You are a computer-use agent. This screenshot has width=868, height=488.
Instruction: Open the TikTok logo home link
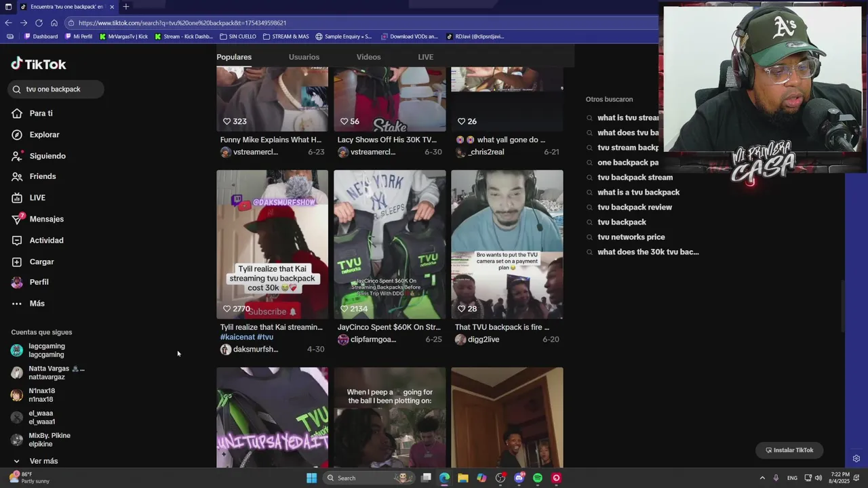click(39, 64)
